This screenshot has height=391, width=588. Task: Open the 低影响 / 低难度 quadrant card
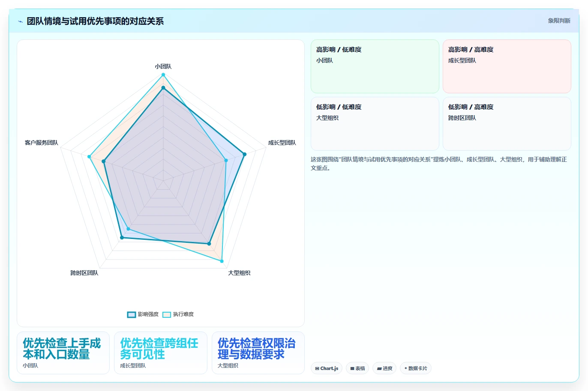(x=375, y=124)
